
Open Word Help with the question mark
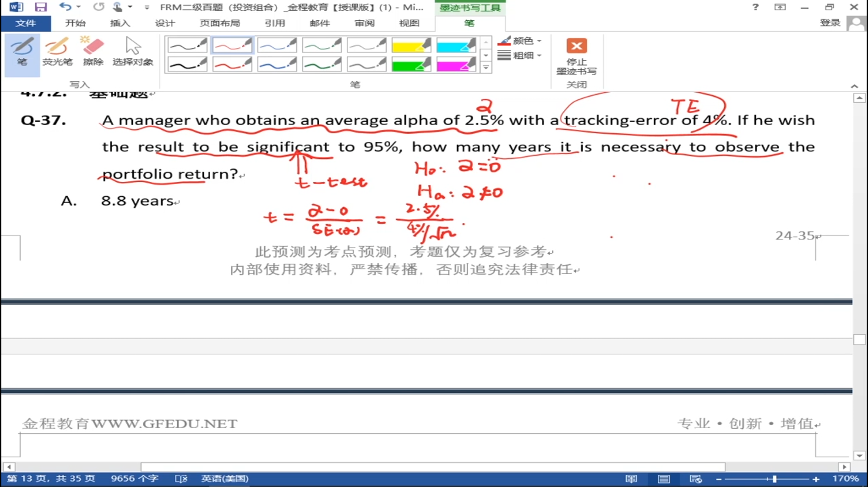[x=755, y=7]
